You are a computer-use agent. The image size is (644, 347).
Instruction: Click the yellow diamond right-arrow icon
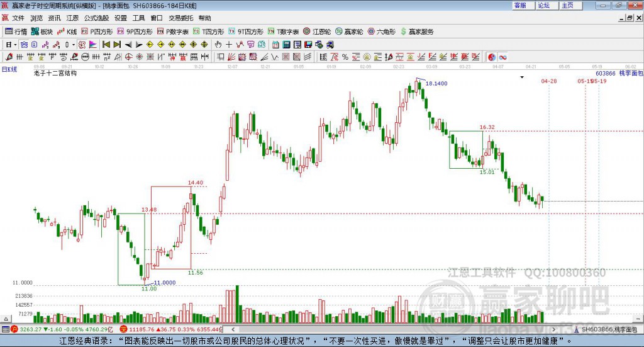160,45
